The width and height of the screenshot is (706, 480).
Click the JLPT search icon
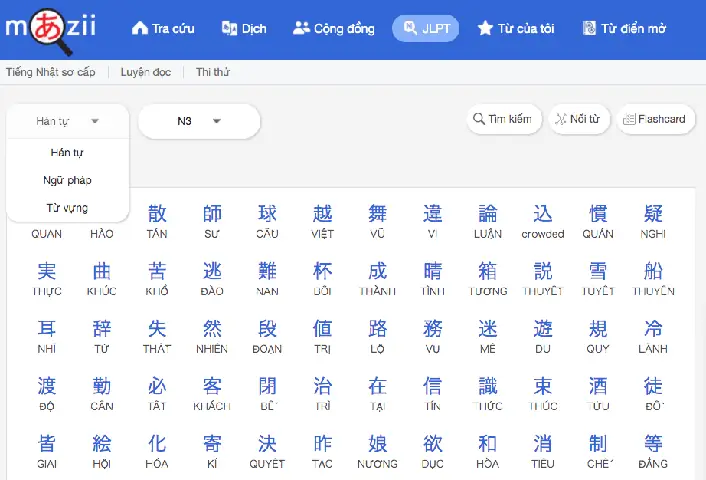pos(410,28)
